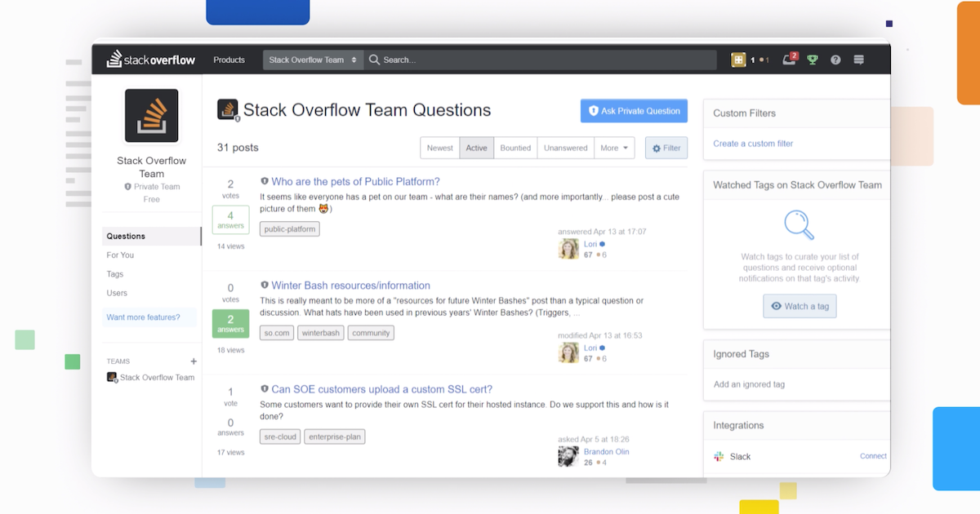Click the Stack Overflow Team sidebar icon
The height and width of the screenshot is (514, 980).
112,378
